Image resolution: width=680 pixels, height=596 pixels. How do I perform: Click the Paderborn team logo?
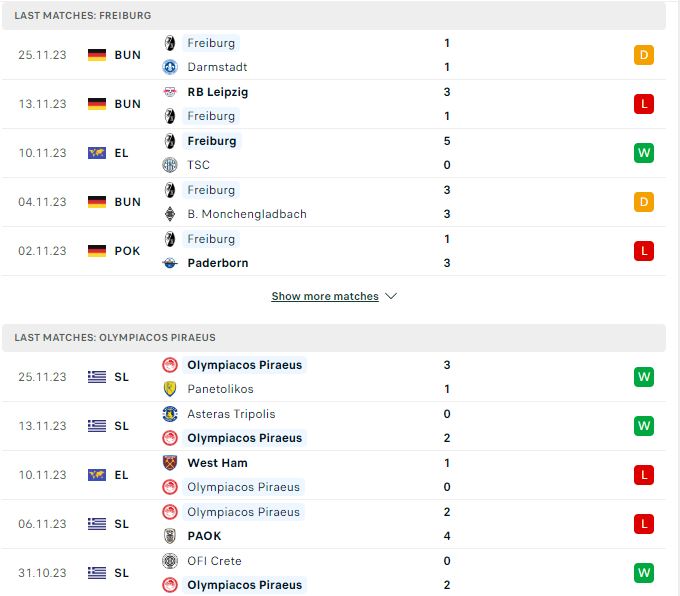170,263
